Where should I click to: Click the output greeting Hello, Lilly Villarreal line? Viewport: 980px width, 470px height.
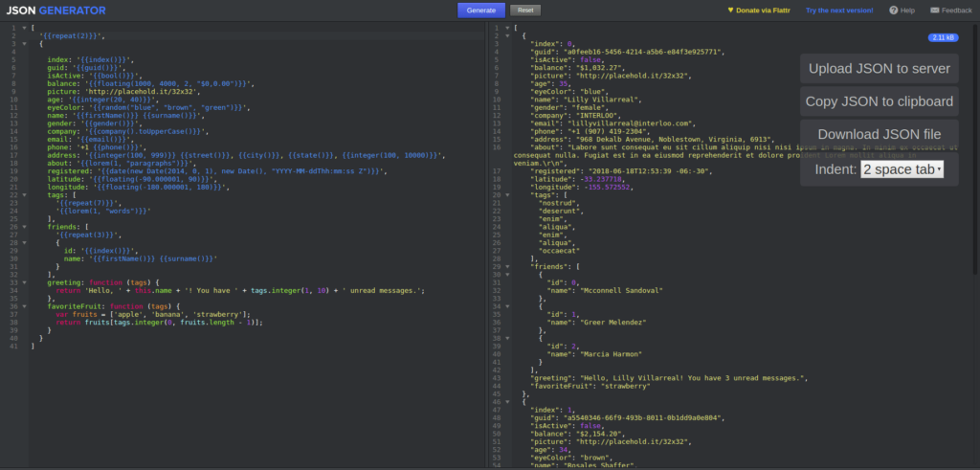(x=669, y=378)
